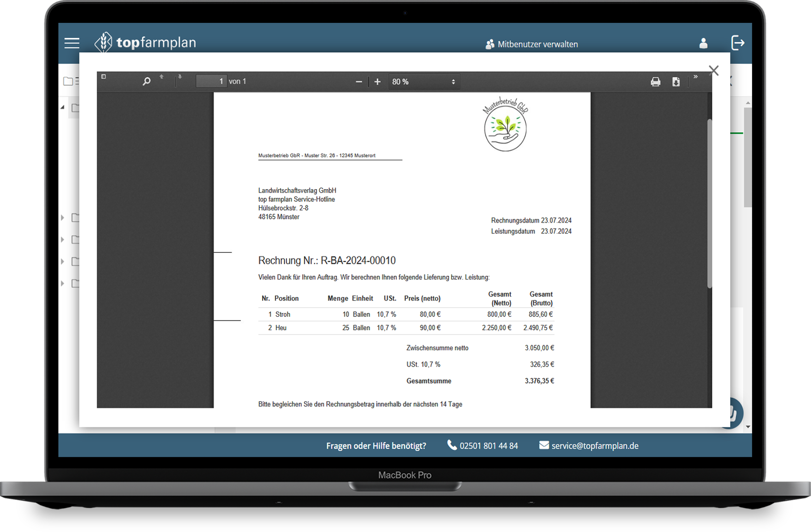Click the topfarmplan logo
The width and height of the screenshot is (811, 532).
click(145, 42)
